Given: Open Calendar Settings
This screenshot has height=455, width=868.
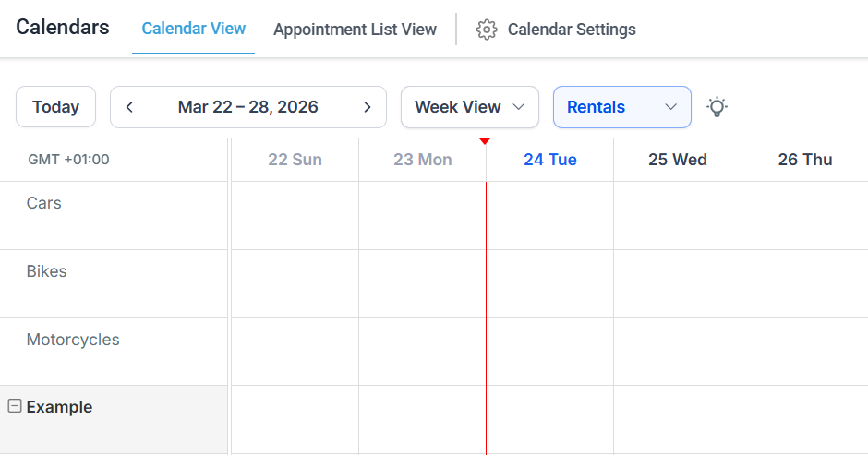Looking at the screenshot, I should click(571, 30).
